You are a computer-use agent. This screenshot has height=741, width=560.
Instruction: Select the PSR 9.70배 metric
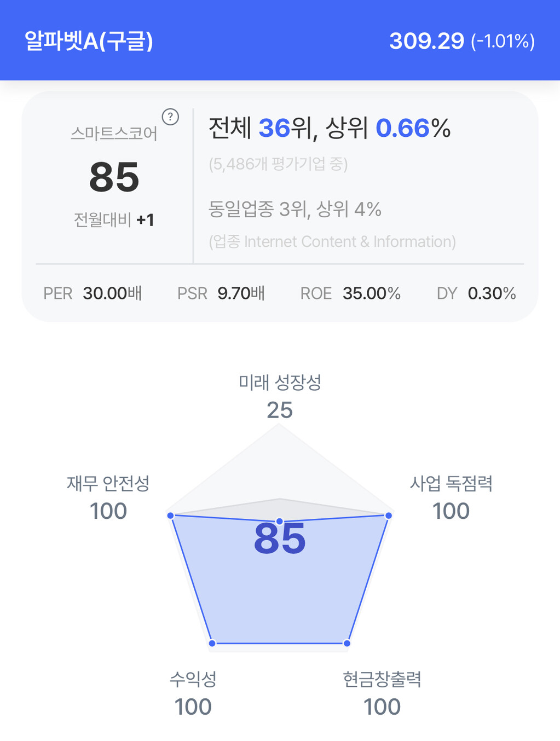[221, 293]
